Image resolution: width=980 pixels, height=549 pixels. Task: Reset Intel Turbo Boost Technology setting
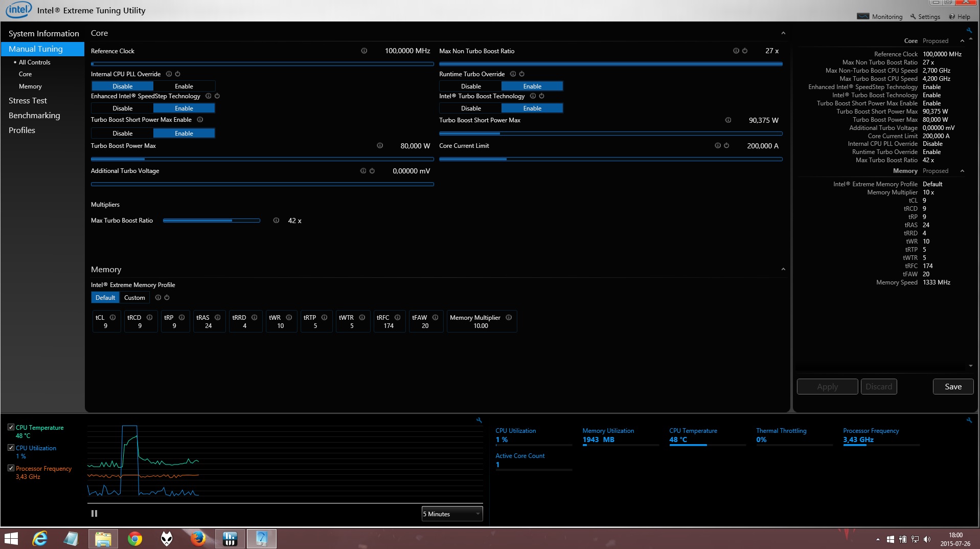coord(541,96)
